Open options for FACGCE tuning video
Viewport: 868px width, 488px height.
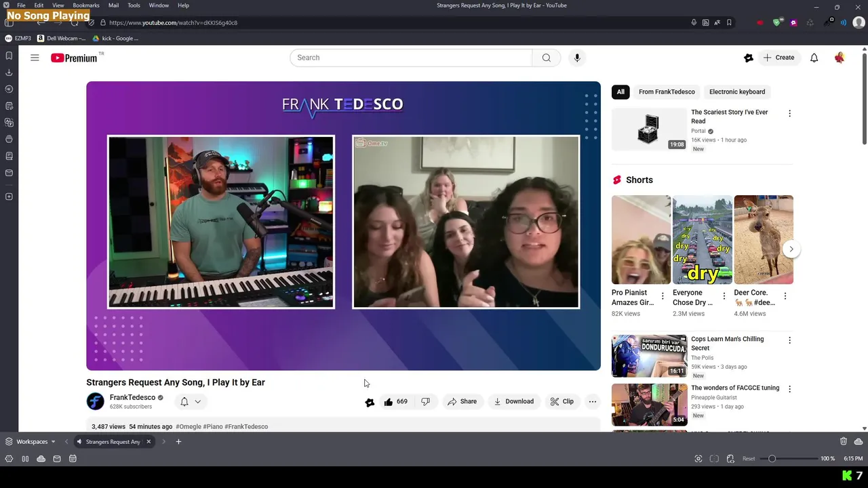(x=789, y=389)
